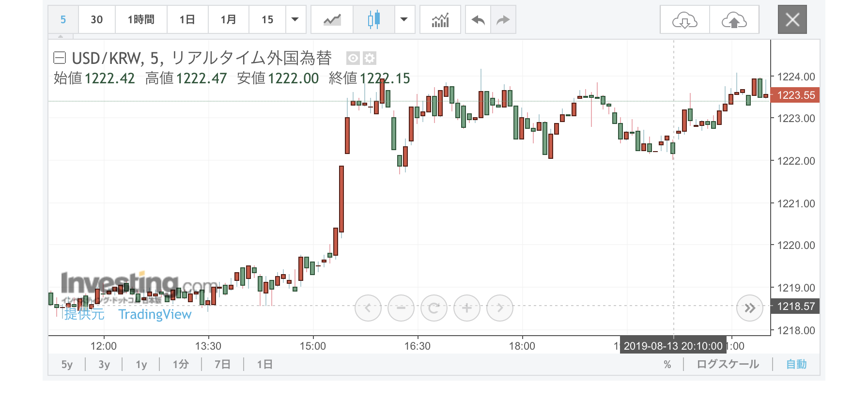This screenshot has height=401, width=868.
Task: Switch to the 30 minute interval
Action: 97,20
